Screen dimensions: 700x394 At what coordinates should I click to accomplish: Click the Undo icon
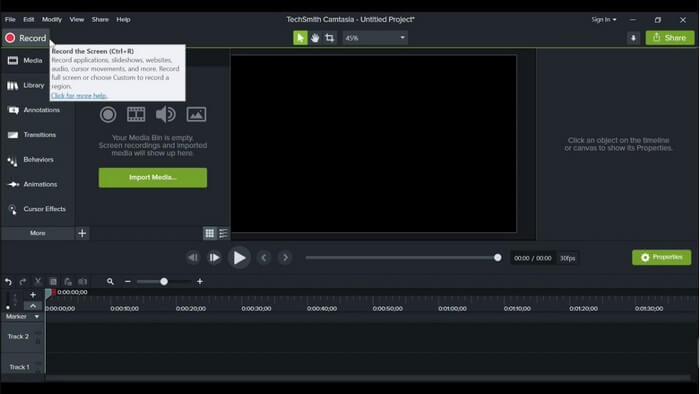point(8,282)
